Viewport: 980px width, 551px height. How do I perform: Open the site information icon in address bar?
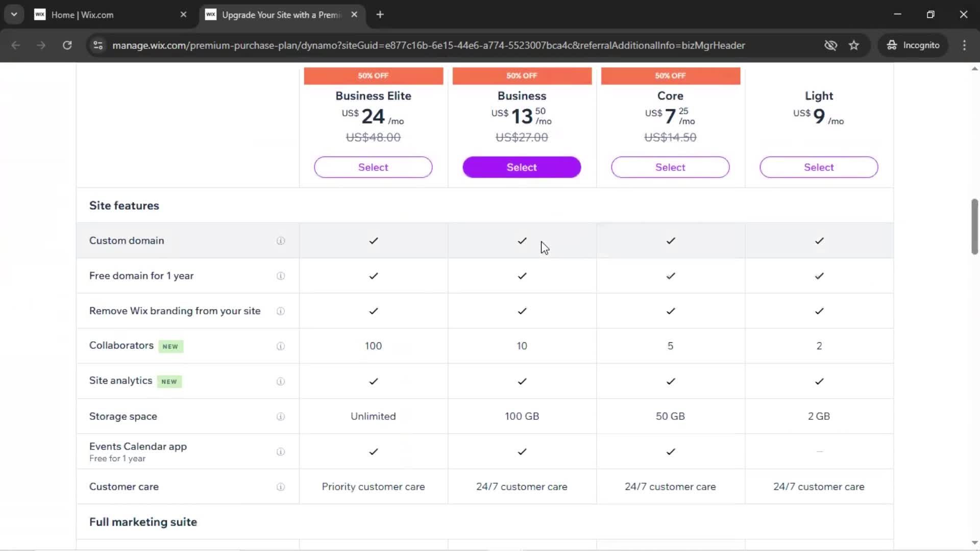[x=98, y=45]
